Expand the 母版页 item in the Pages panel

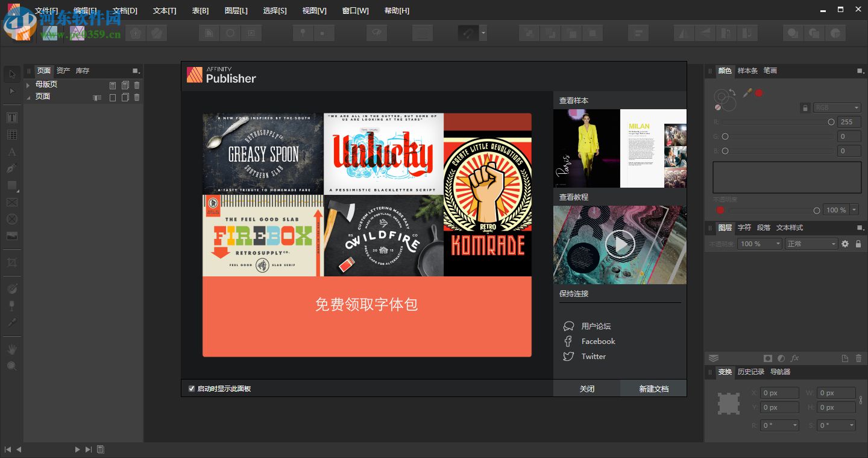[x=28, y=84]
